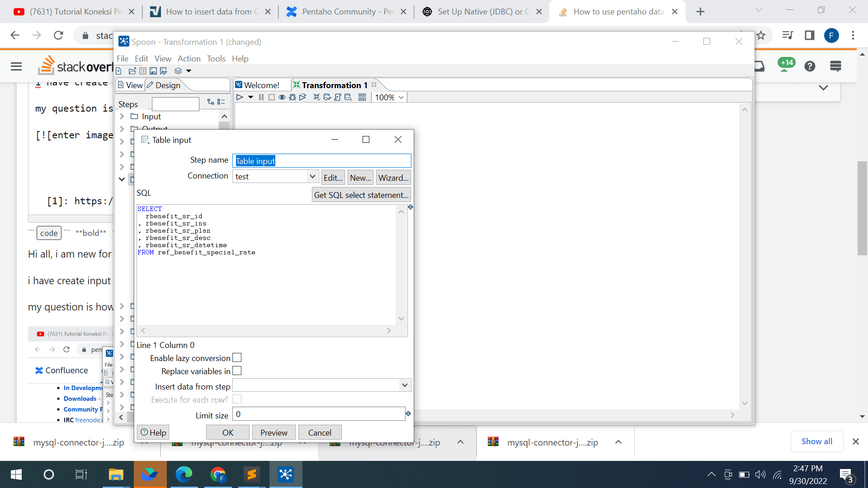
Task: Open Pentaho Spoon from Windows taskbar
Action: pyautogui.click(x=286, y=474)
